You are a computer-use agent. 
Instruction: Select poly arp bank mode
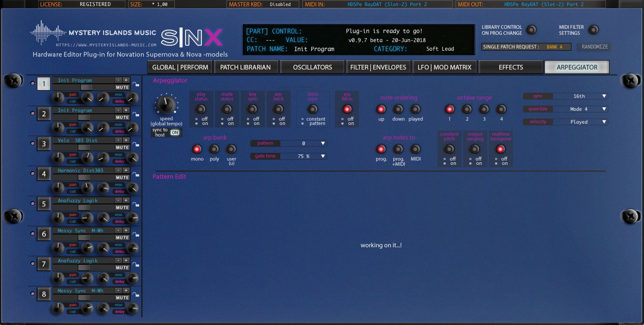coord(214,149)
